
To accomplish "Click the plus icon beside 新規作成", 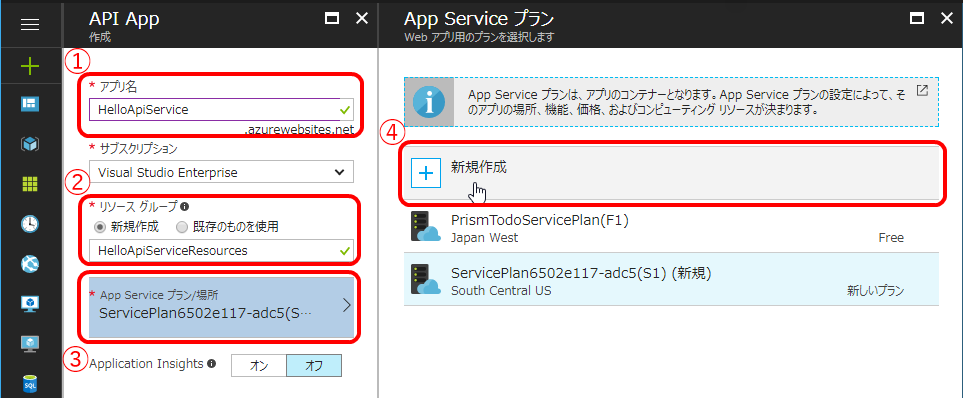I will (426, 173).
